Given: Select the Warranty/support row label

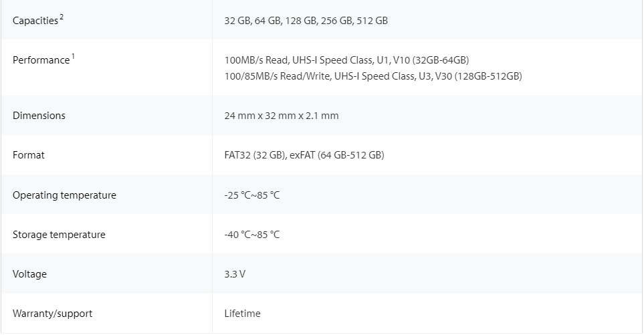Looking at the screenshot, I should tap(53, 313).
